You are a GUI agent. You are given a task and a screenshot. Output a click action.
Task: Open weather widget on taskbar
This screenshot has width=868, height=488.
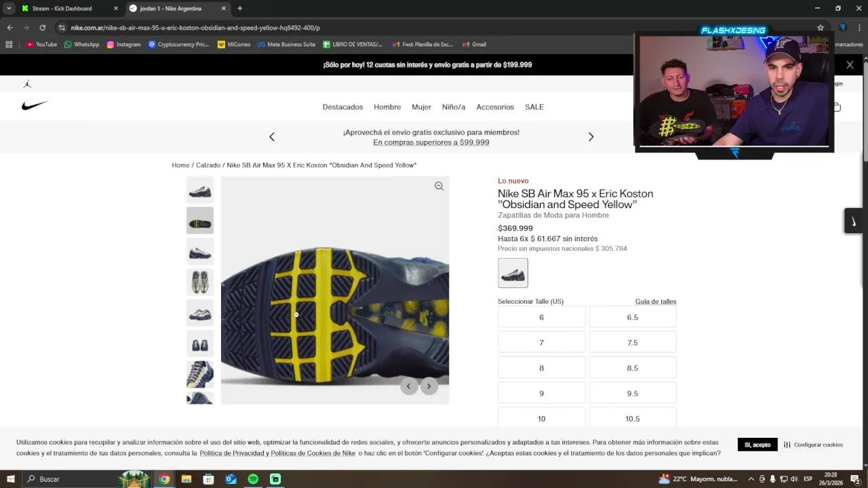coord(698,479)
